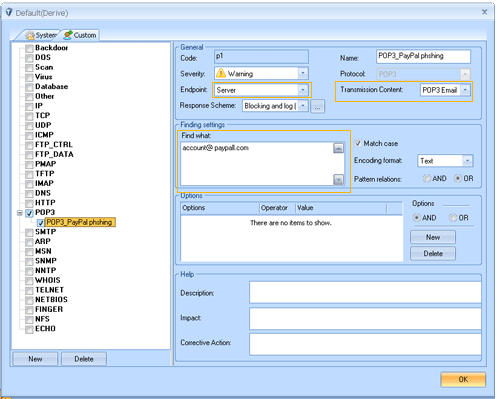Click the Operator column header

[x=278, y=208]
